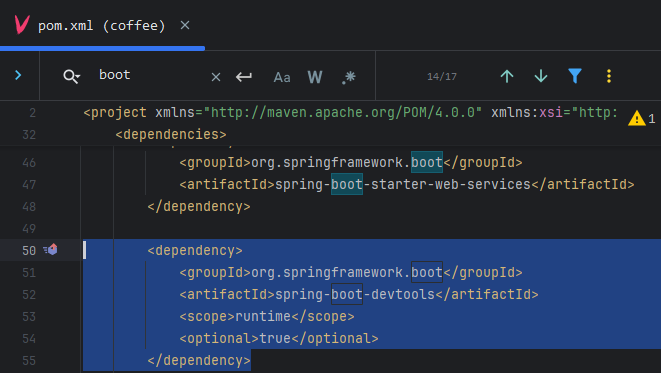Insert a new line in the search field
The width and height of the screenshot is (661, 373).
(244, 77)
